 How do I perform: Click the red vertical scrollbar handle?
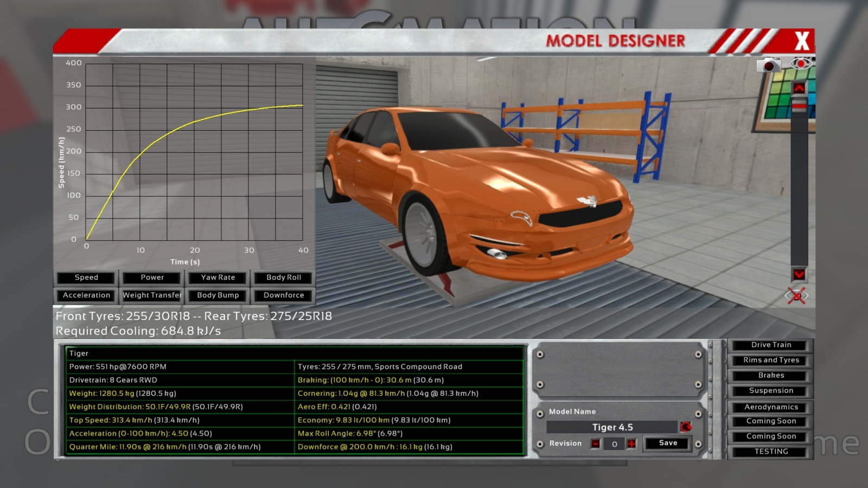[799, 105]
